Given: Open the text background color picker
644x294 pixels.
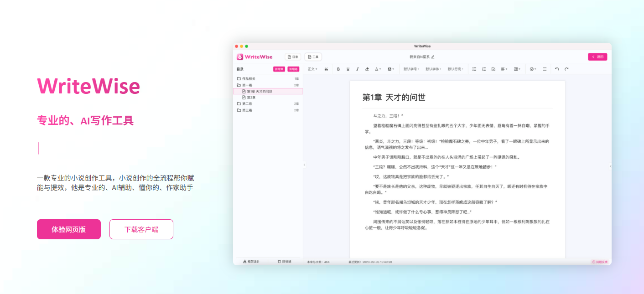Looking at the screenshot, I should [391, 69].
